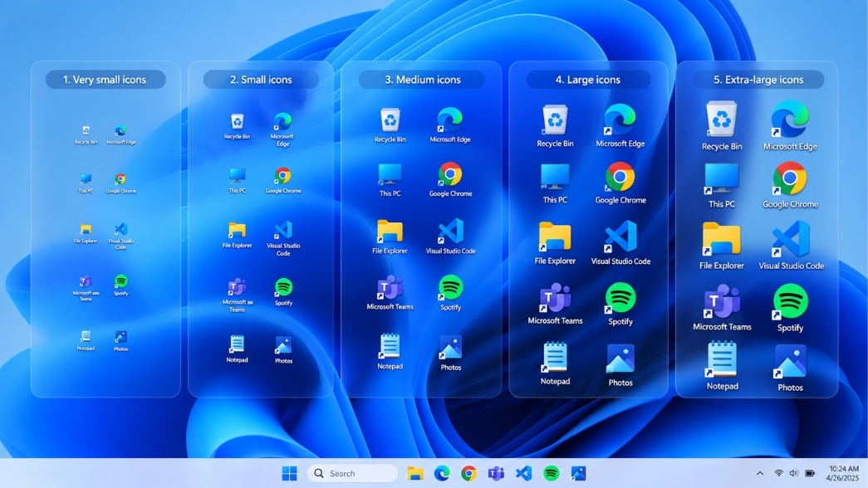
Task: Open Photos from the taskbar
Action: coord(578,474)
